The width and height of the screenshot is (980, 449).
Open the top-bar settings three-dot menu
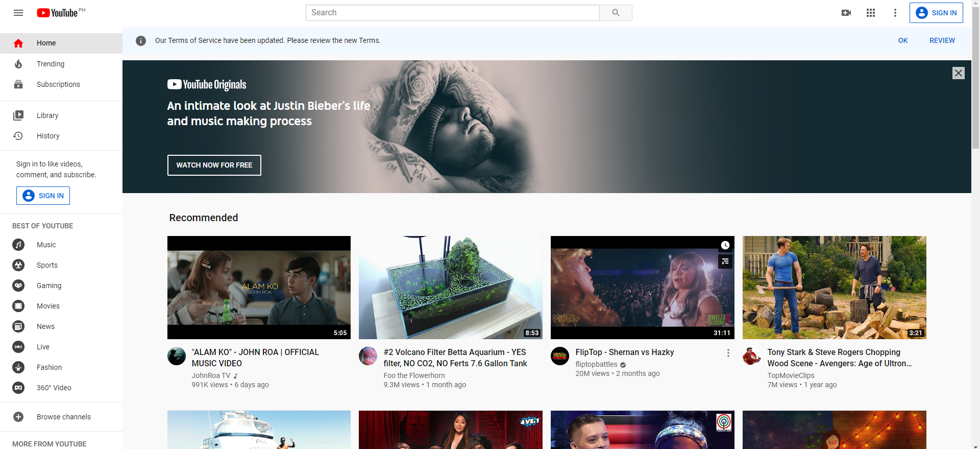(x=895, y=13)
